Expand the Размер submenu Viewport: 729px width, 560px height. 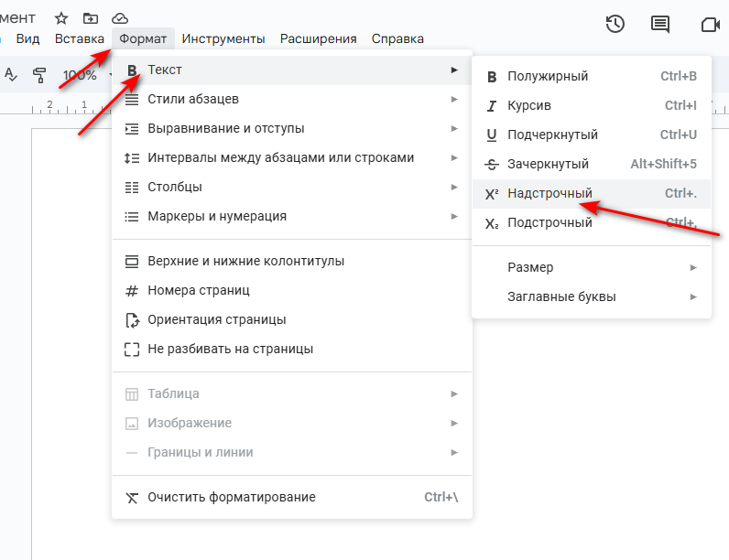592,267
